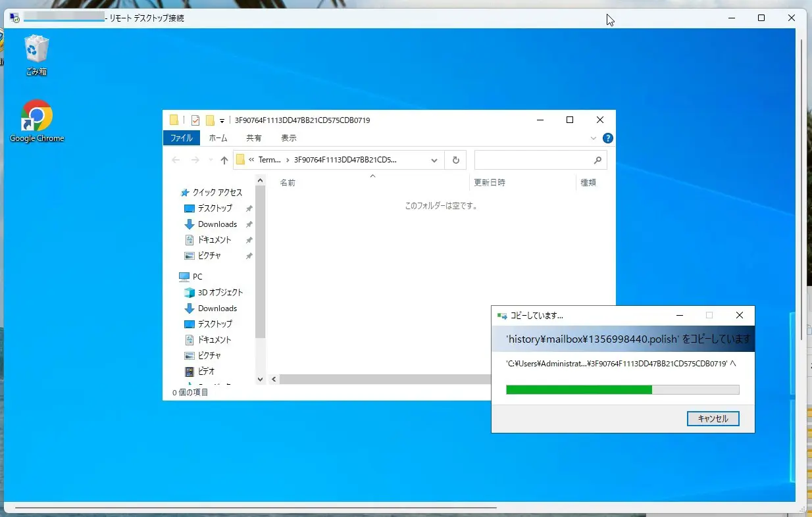Viewport: 812px width, 517px height.
Task: Click the refresh button beside address bar
Action: [455, 160]
